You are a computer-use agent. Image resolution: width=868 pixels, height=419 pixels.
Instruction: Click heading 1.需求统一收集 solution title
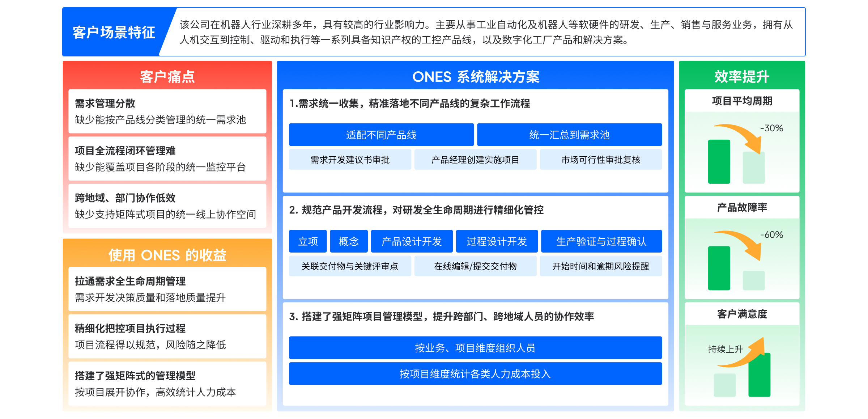tap(410, 103)
